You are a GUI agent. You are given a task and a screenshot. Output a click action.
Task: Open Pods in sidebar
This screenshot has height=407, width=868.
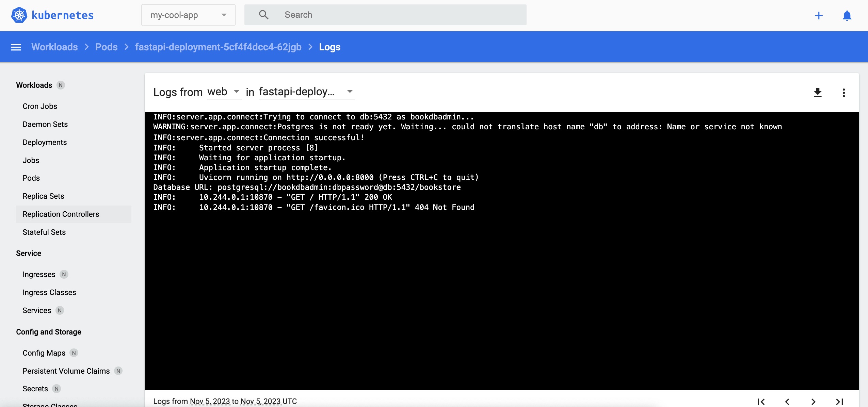(x=31, y=178)
